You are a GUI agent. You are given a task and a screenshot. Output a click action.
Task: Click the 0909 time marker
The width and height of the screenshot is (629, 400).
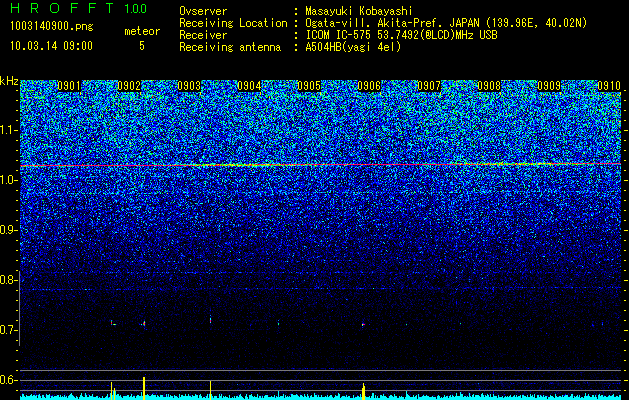[x=549, y=86]
